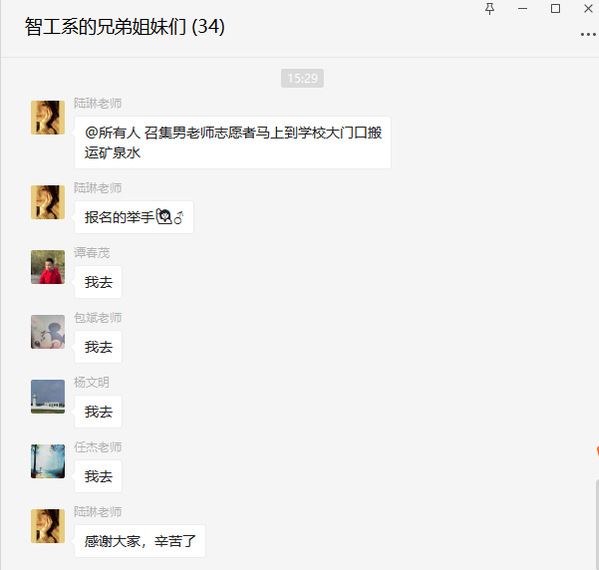This screenshot has width=599, height=570.
Task: Click 杨文明's 我去 message bubble
Action: (98, 411)
